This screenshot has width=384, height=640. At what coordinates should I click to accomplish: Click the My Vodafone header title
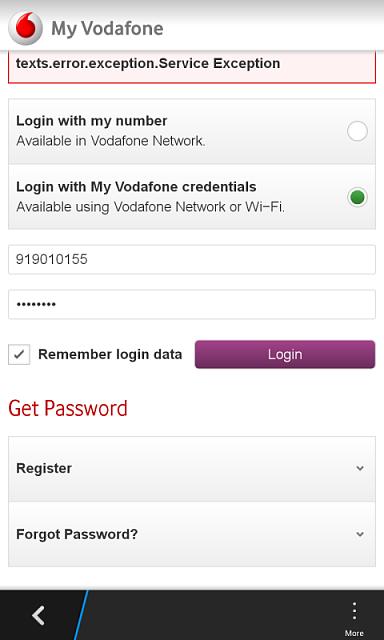click(x=107, y=29)
